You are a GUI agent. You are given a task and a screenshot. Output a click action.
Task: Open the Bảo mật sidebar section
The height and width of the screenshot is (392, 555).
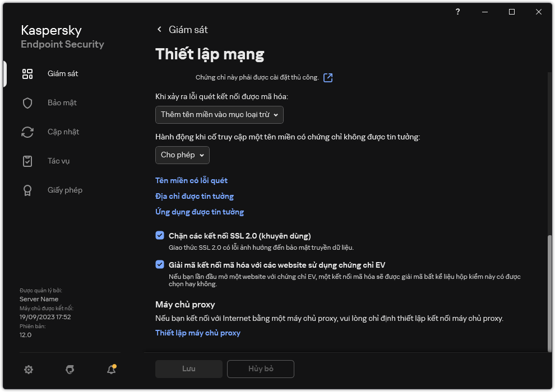62,103
